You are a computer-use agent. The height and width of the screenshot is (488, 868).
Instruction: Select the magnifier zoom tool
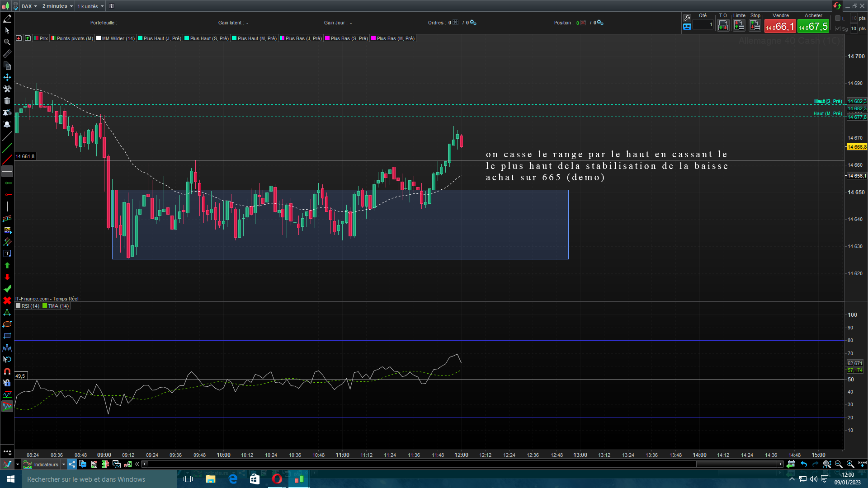coord(7,42)
